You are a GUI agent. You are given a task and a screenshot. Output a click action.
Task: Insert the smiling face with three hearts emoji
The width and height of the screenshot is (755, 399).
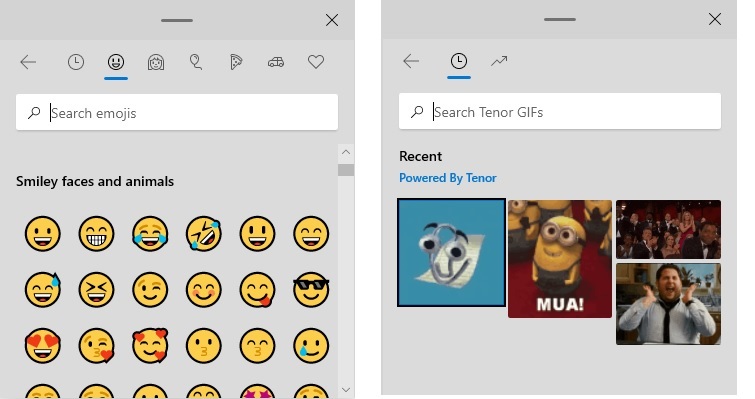[x=150, y=346]
